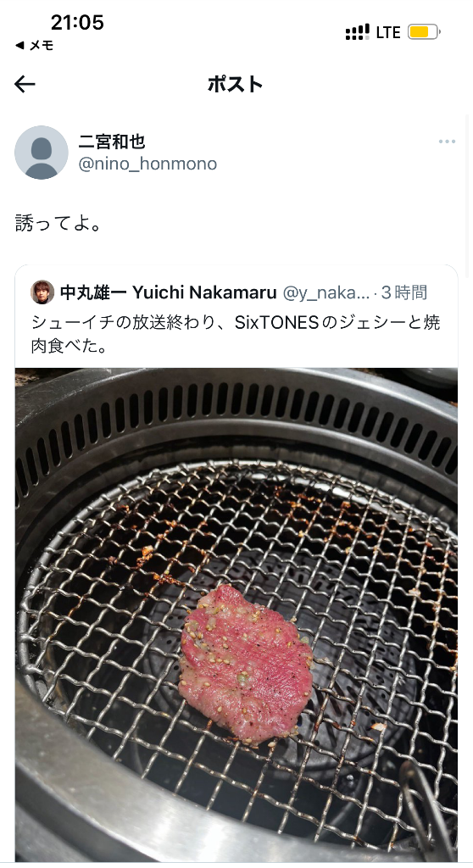The image size is (473, 868).
Task: Tap the 3時間 timestamp on the quoted post
Action: click(x=404, y=292)
